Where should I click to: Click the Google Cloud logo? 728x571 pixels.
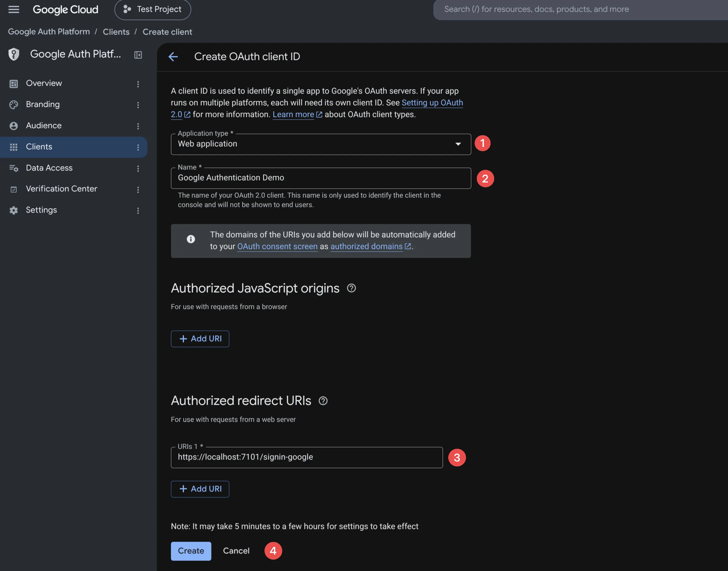(65, 9)
